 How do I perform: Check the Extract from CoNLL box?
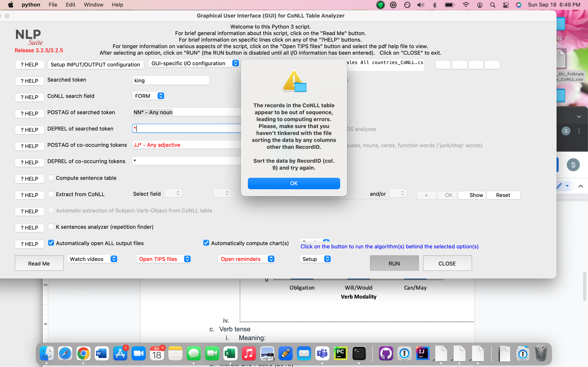click(51, 194)
